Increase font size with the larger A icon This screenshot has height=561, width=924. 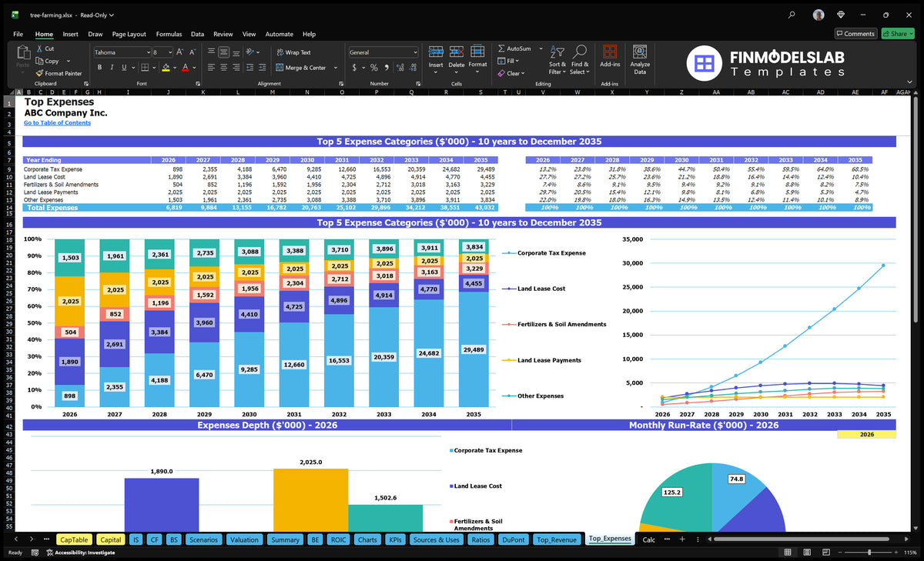click(180, 52)
